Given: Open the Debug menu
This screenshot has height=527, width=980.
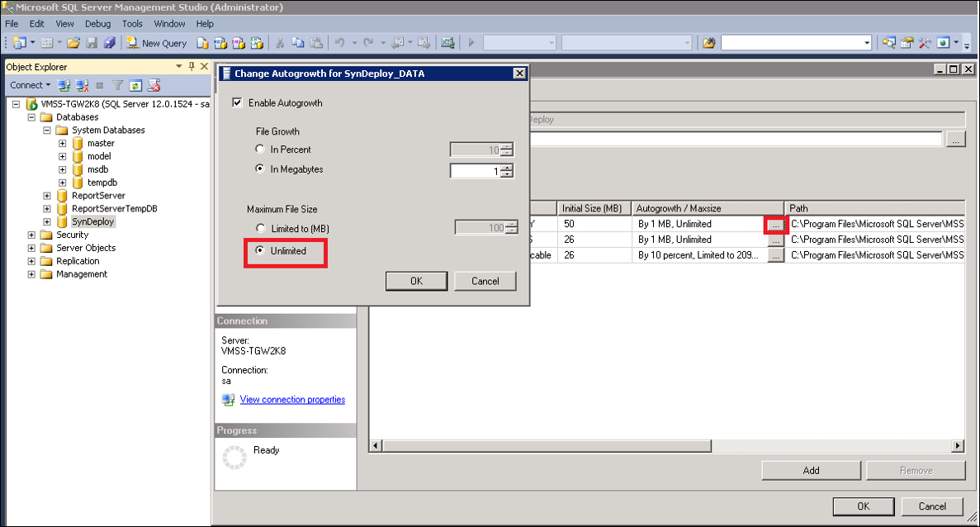Looking at the screenshot, I should pos(97,24).
